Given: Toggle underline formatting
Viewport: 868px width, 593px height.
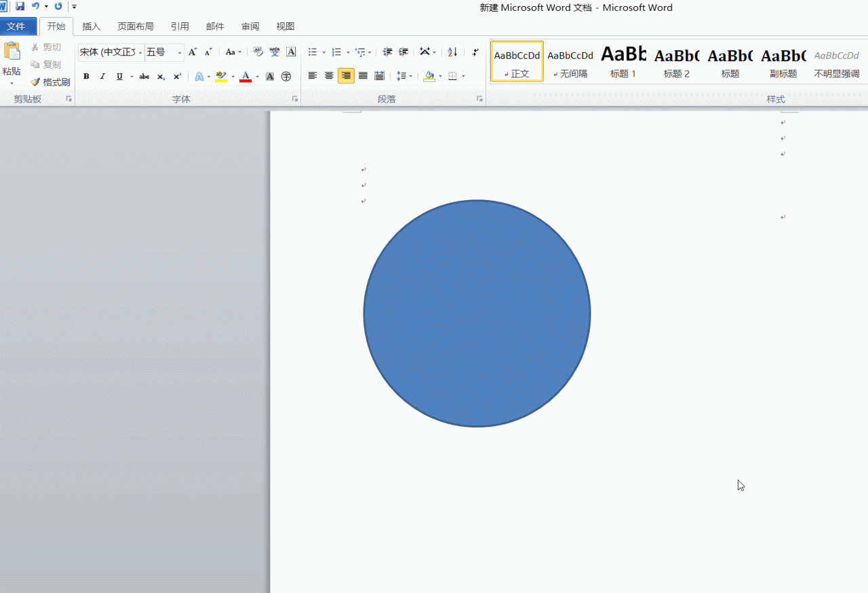Looking at the screenshot, I should pyautogui.click(x=119, y=77).
